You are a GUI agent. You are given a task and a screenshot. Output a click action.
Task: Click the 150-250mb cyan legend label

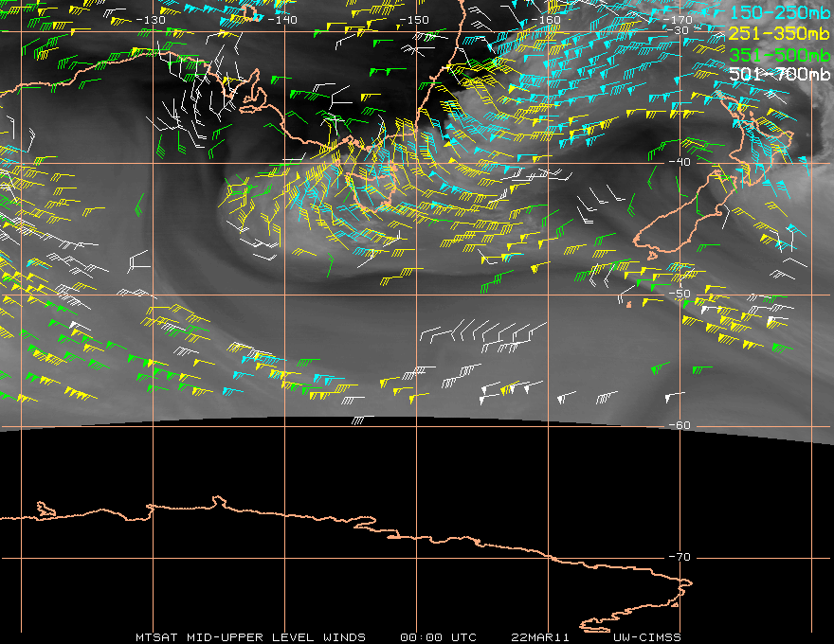pyautogui.click(x=780, y=12)
